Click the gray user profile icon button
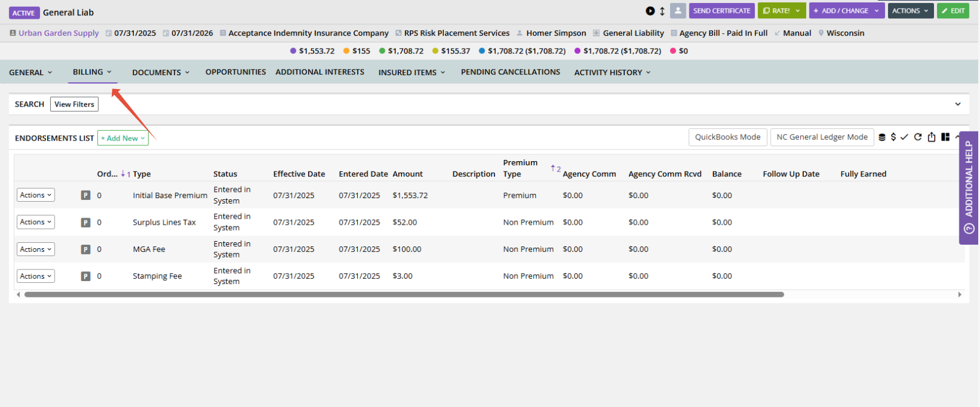The image size is (980, 407). (678, 11)
